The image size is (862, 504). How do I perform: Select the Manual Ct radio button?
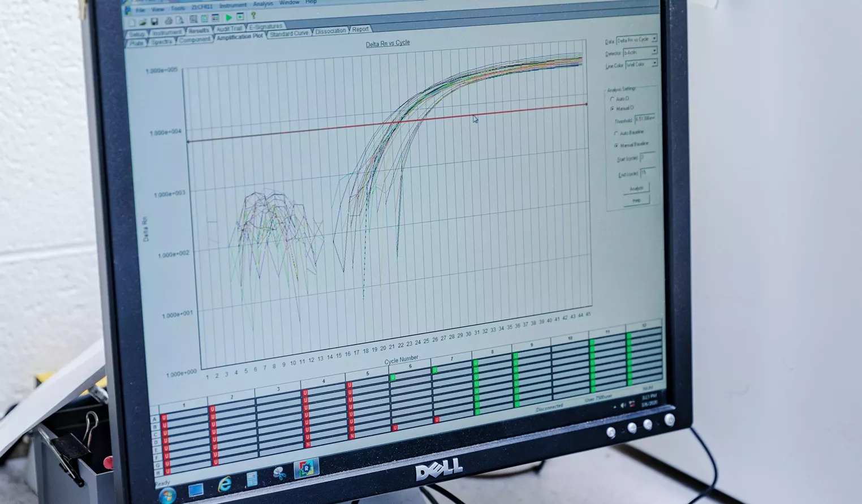[x=612, y=109]
